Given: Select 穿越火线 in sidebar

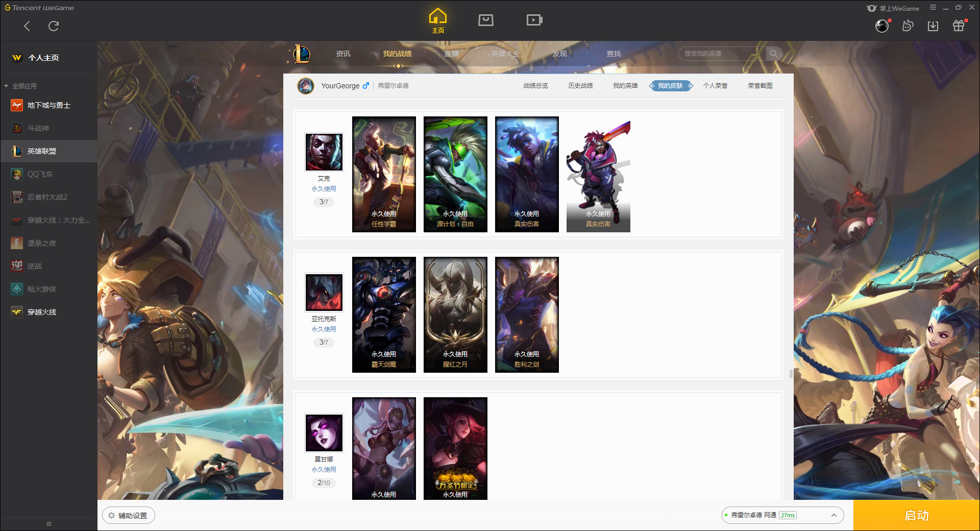Looking at the screenshot, I should tap(48, 312).
